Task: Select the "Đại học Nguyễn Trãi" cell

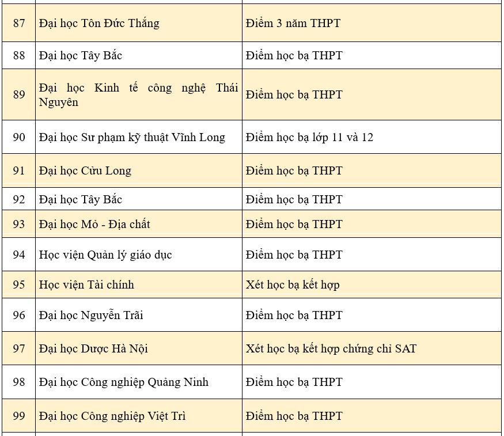Action: tap(91, 316)
